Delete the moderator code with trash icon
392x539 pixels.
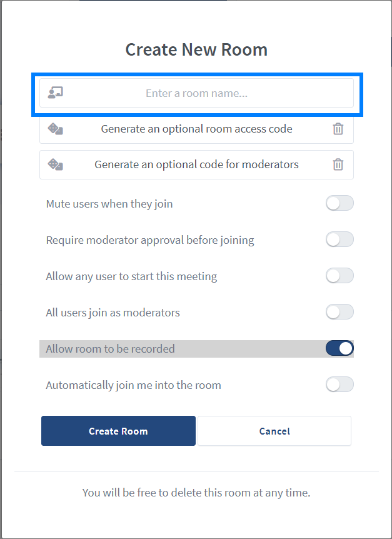tap(338, 165)
